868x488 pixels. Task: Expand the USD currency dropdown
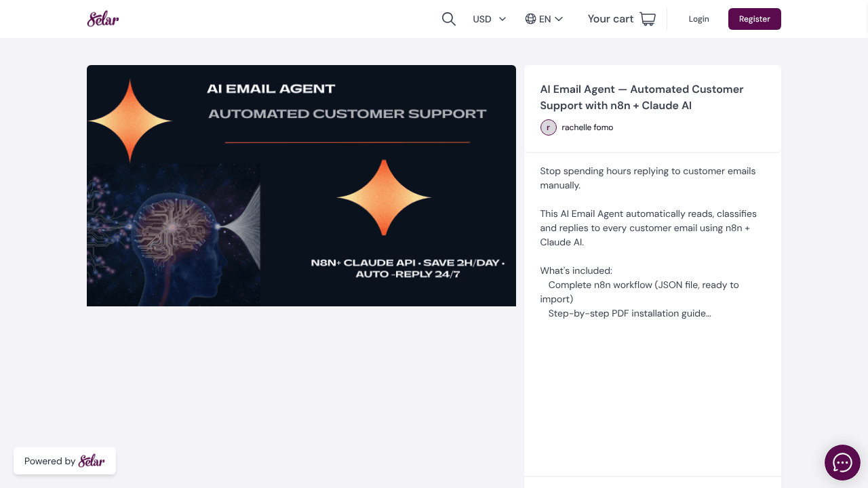(x=489, y=19)
